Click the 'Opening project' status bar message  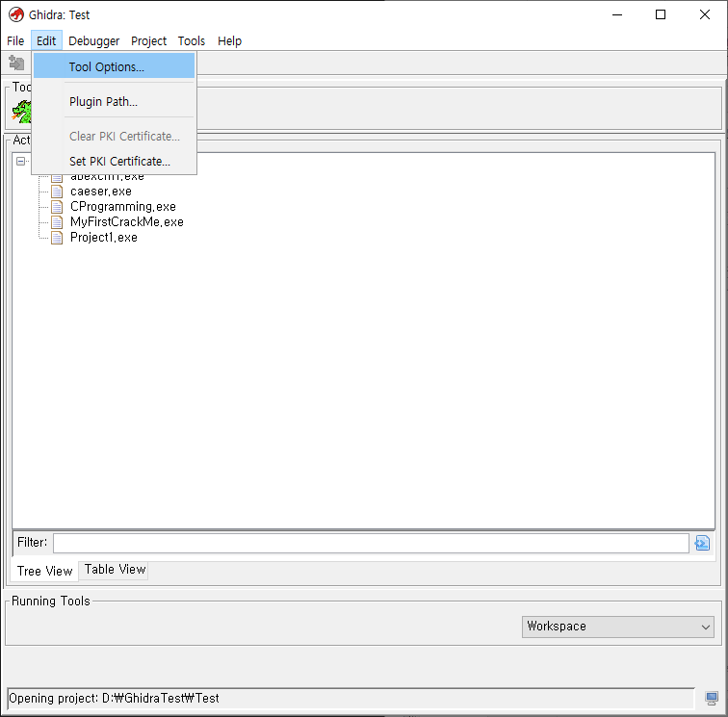click(x=114, y=698)
